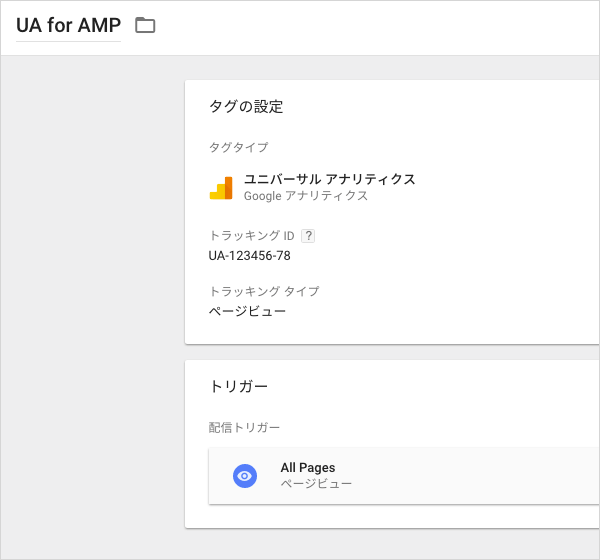Screen dimensions: 600x560
Task: Select the tag type 'ユニバーサル アナリティクス'
Action: pos(330,179)
